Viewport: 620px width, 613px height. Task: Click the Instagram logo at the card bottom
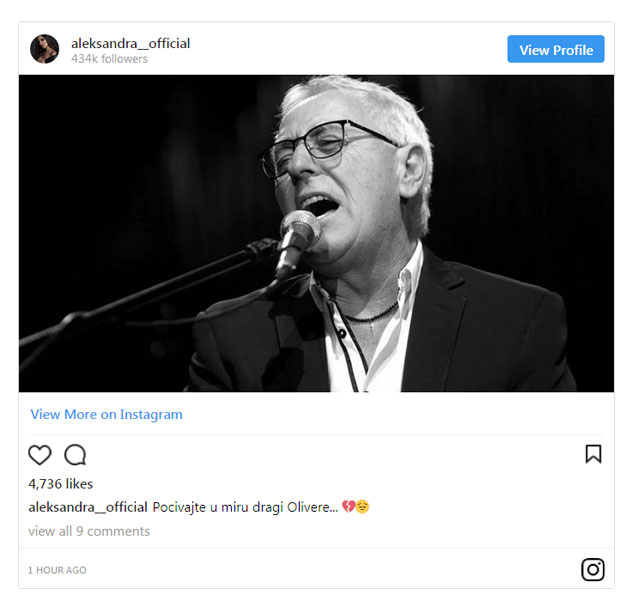pos(593,569)
